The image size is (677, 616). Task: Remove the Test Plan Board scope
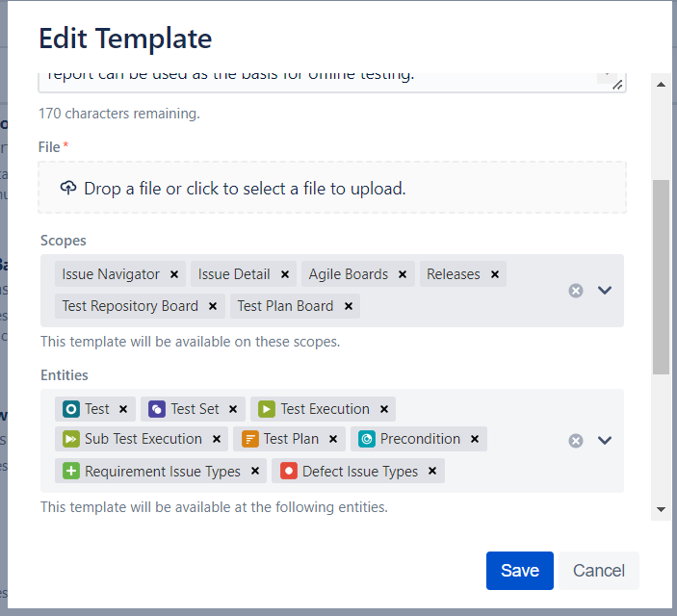point(348,306)
